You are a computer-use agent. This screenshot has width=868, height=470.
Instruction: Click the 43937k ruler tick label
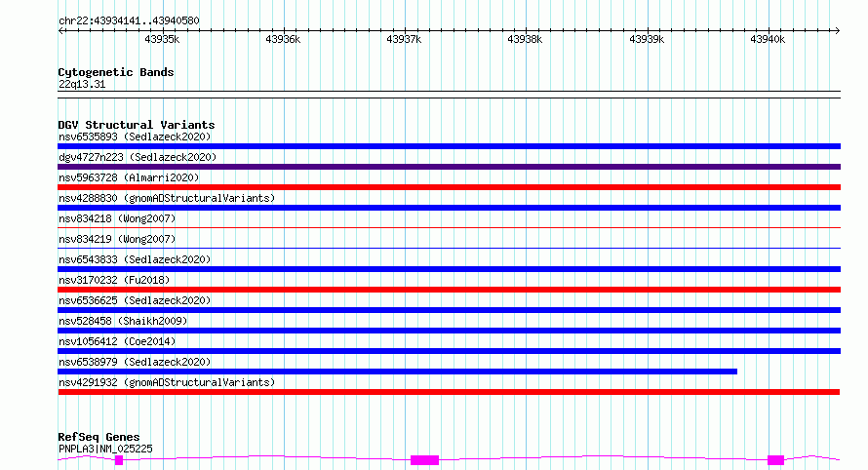tap(404, 39)
